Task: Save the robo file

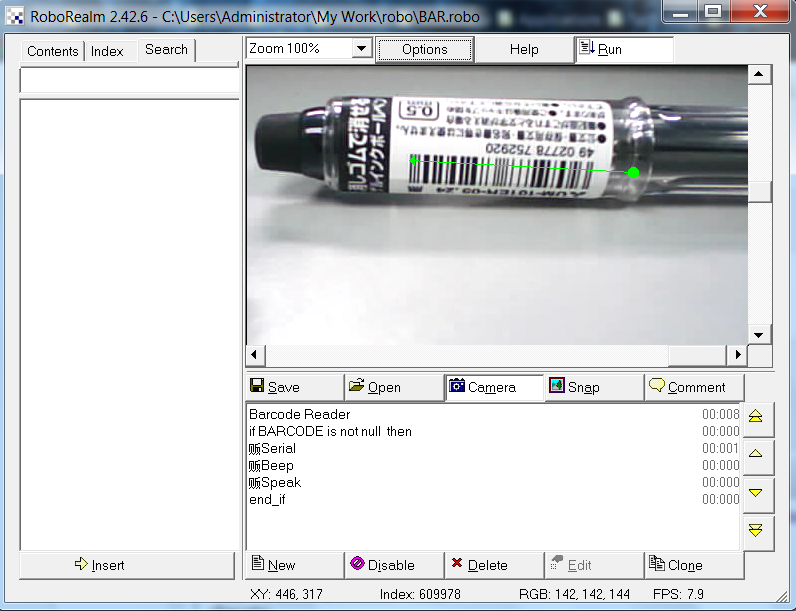Action: tap(294, 387)
